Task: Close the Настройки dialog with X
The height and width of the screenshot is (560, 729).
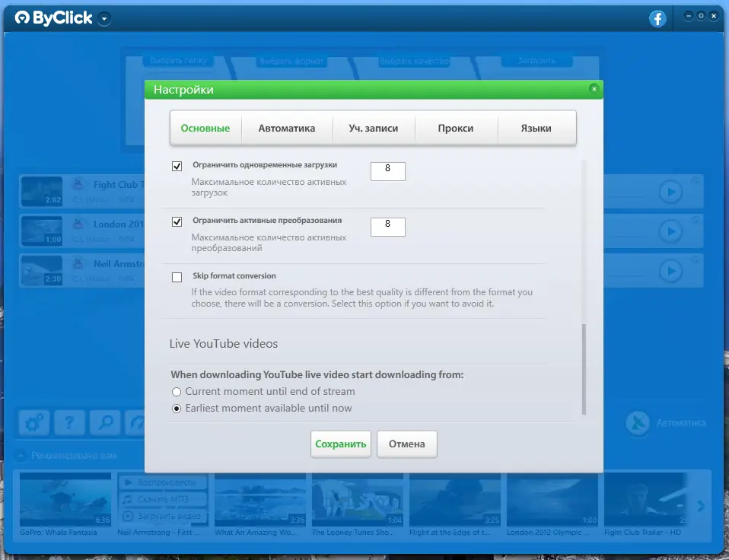Action: pos(594,89)
